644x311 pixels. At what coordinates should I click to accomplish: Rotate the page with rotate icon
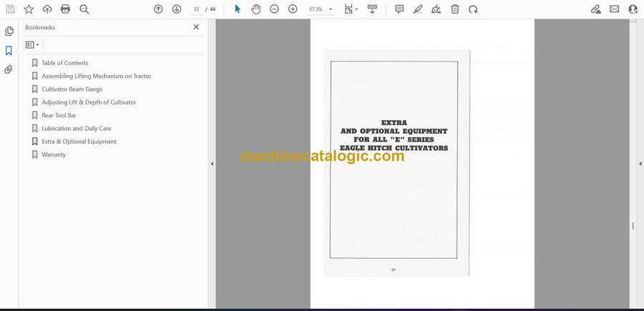point(473,9)
